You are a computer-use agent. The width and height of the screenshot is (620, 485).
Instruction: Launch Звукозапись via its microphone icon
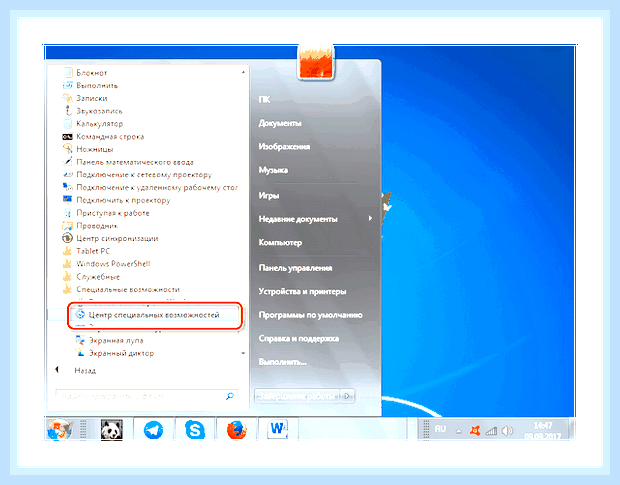(68, 111)
